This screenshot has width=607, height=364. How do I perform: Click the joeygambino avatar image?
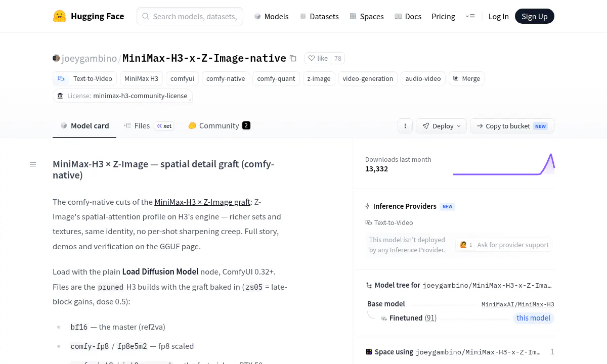tap(56, 58)
